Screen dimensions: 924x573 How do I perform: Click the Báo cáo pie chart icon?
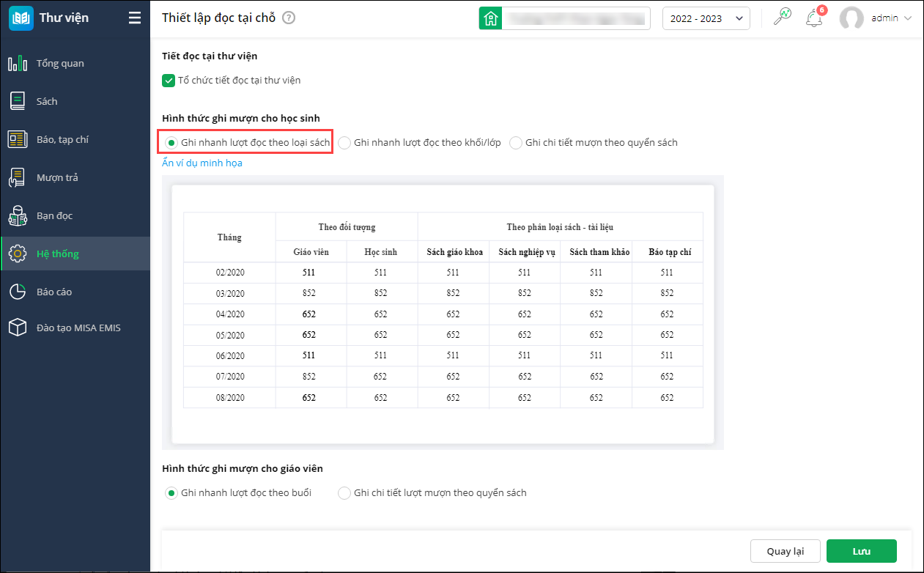18,292
